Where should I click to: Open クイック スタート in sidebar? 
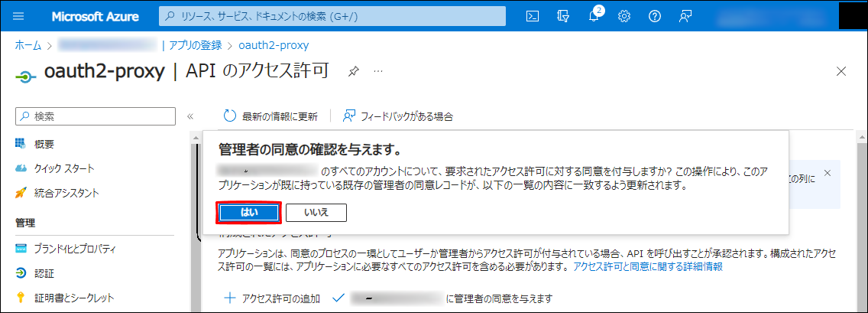(64, 168)
